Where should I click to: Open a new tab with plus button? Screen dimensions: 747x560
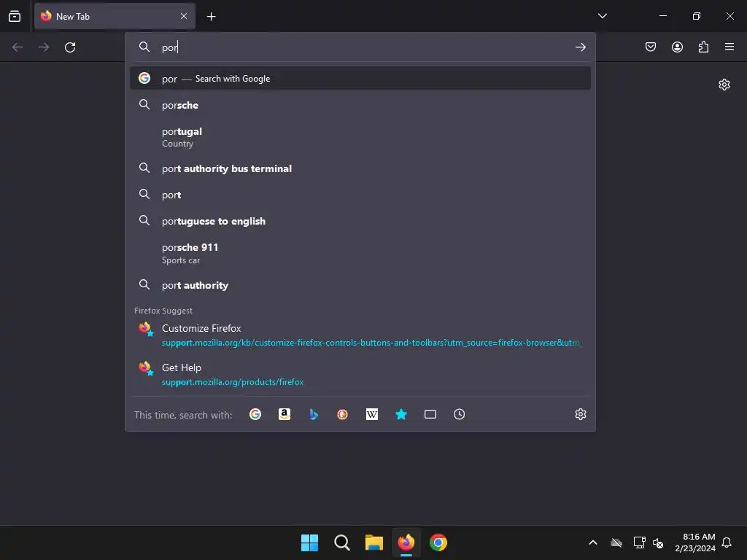click(211, 17)
